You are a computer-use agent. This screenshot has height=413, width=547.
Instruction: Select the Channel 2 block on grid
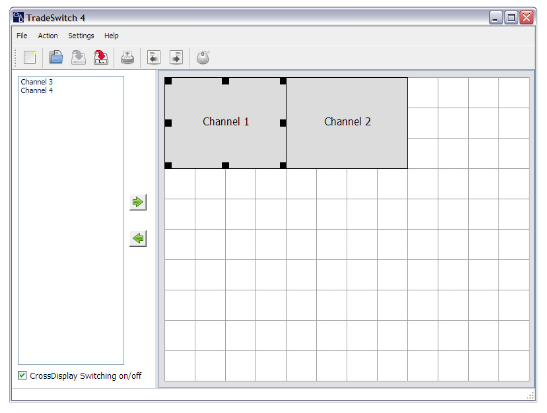coord(347,123)
